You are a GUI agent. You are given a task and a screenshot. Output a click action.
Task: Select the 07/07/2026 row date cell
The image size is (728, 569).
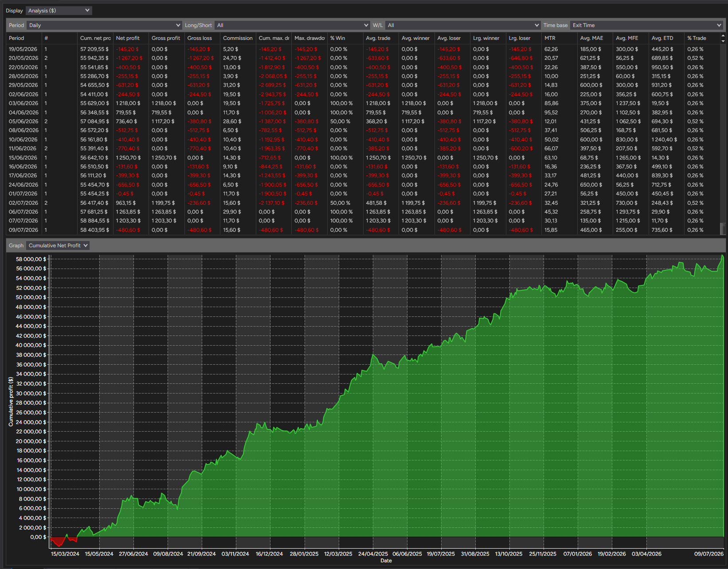click(x=23, y=221)
